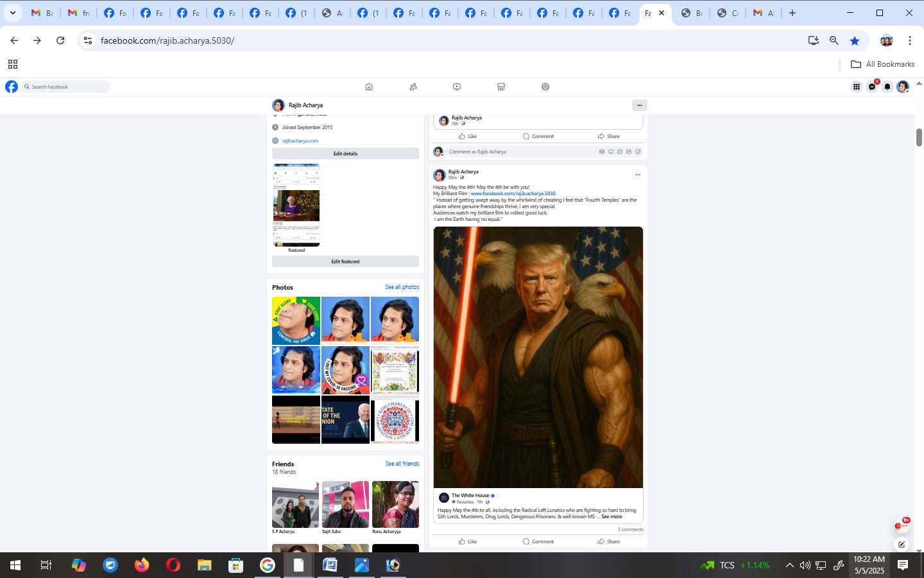Click Edit featured button

pyautogui.click(x=345, y=261)
